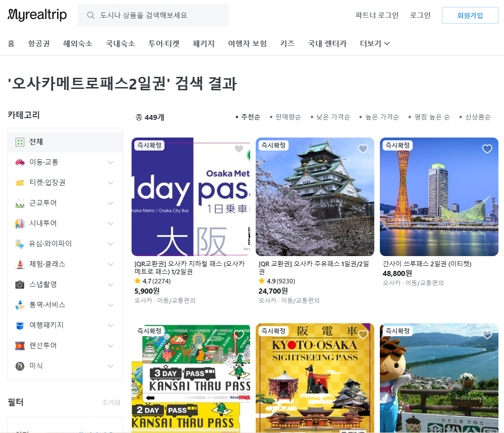Open the 키즈 tab
Image resolution: width=504 pixels, height=433 pixels.
[287, 44]
